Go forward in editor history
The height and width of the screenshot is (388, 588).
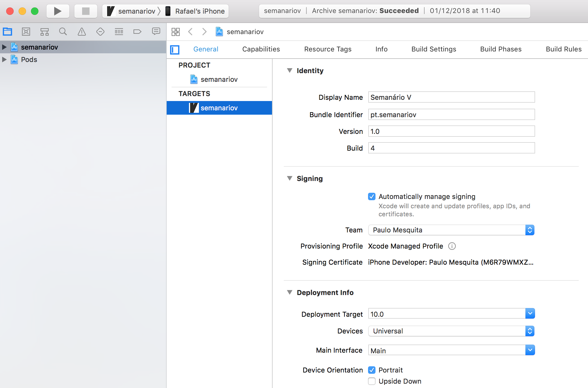204,32
